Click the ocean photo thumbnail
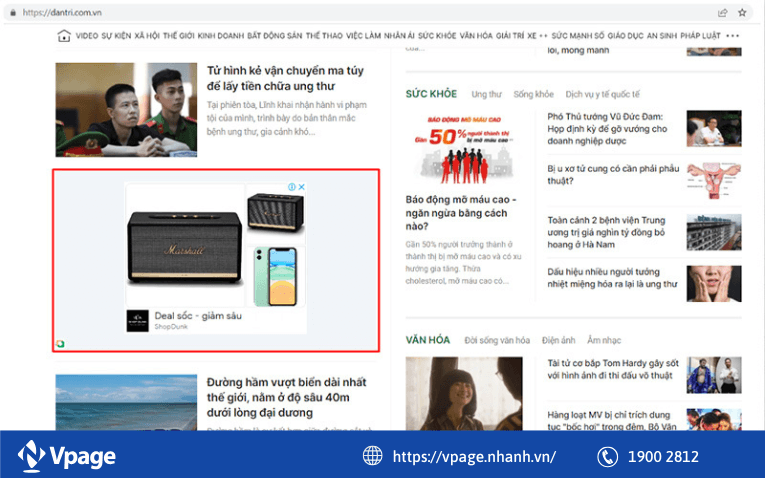 pos(126,402)
